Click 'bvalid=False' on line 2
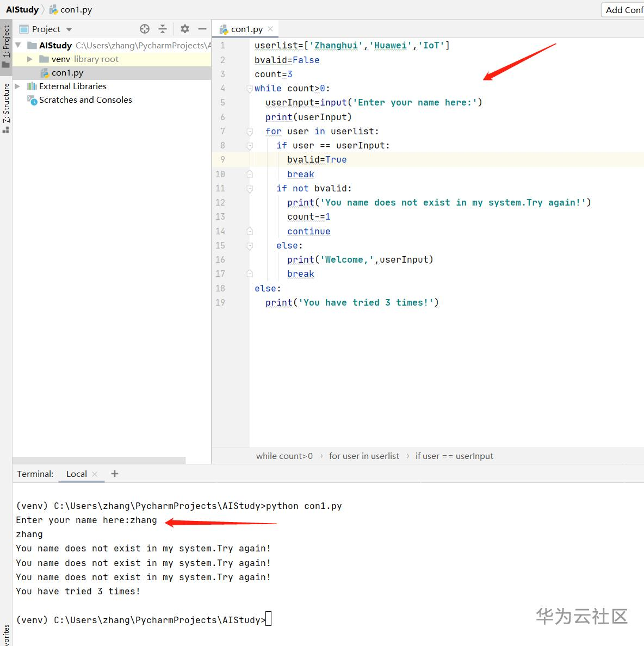This screenshot has width=644, height=646. 287,60
